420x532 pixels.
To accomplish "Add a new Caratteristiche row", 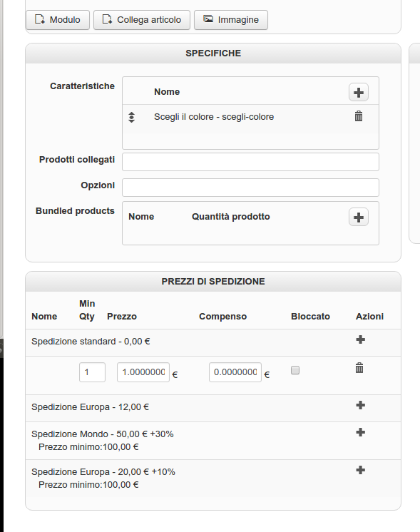I will (x=359, y=92).
